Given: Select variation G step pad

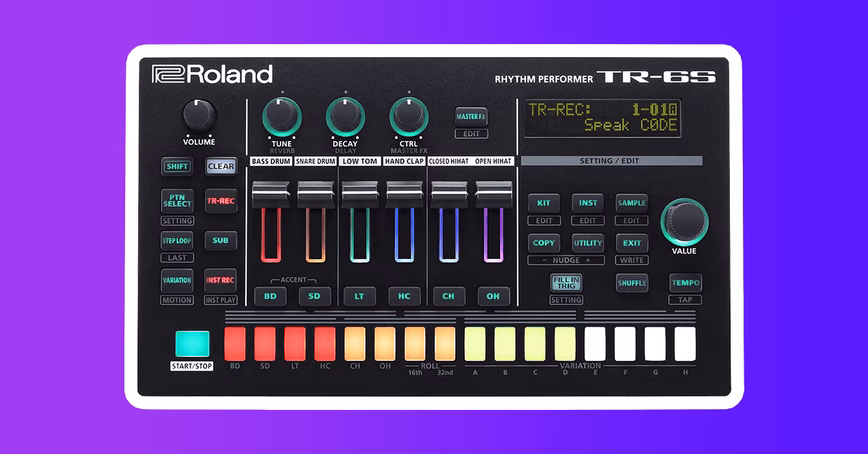Looking at the screenshot, I should click(x=655, y=344).
